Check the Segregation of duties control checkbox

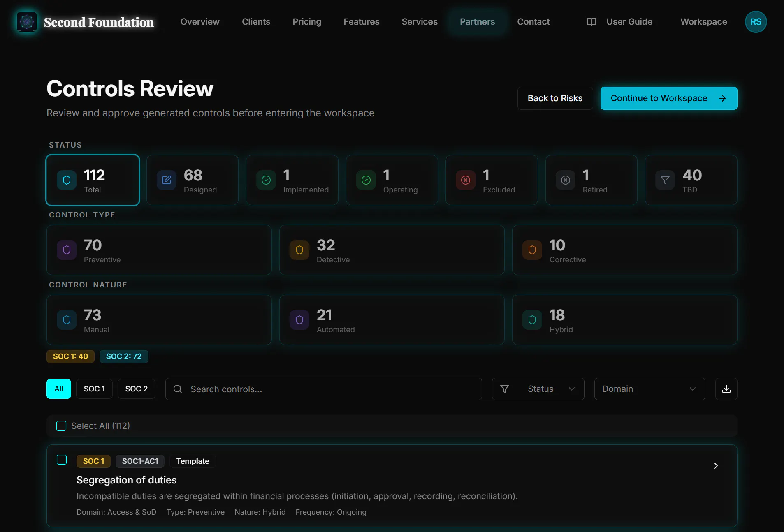[x=62, y=460]
